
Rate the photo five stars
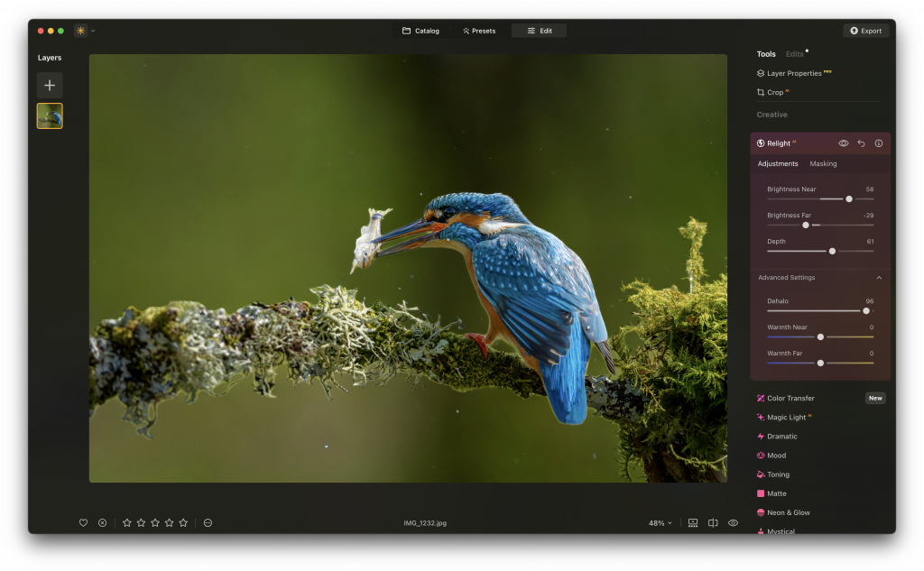183,522
